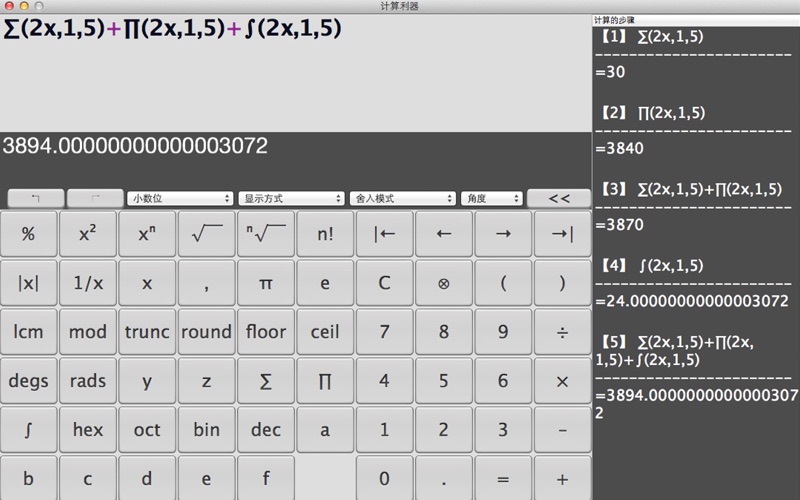Click the floor function key

click(266, 332)
